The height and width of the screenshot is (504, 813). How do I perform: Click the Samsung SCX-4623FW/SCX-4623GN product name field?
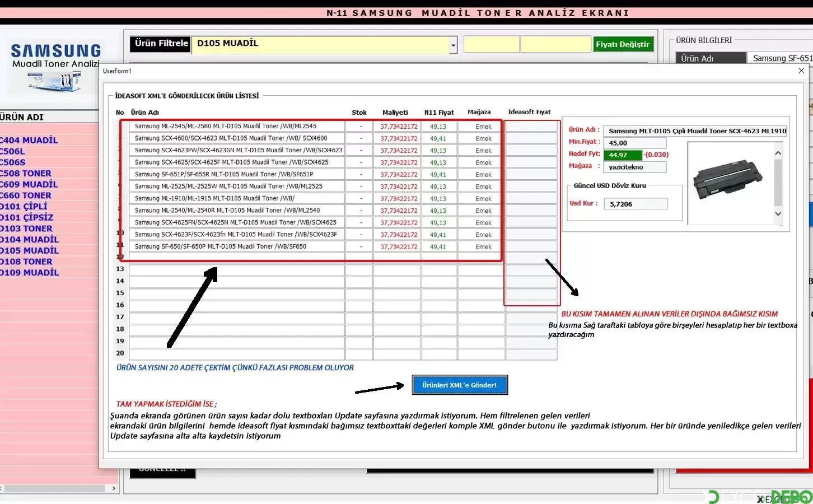[x=237, y=151]
